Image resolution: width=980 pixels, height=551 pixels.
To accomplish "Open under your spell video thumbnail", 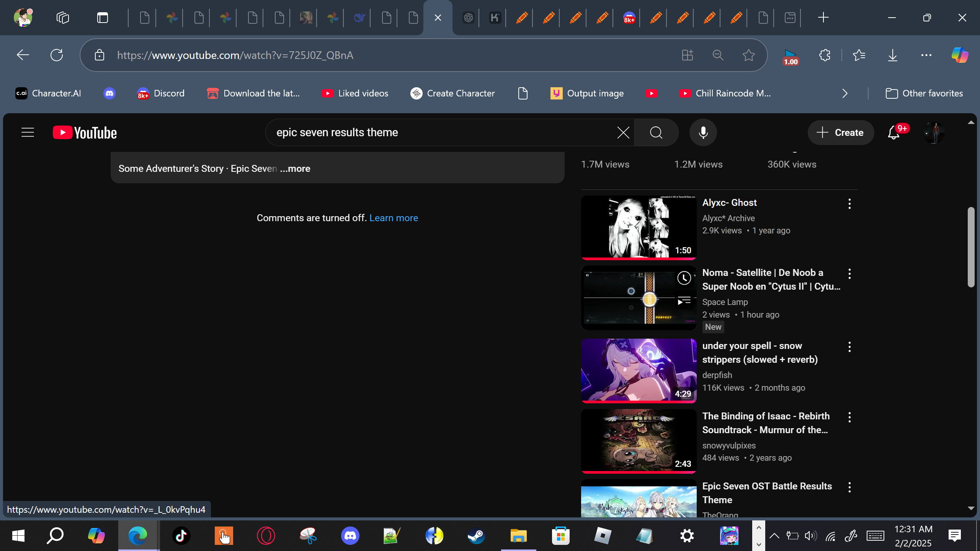I will pyautogui.click(x=639, y=370).
